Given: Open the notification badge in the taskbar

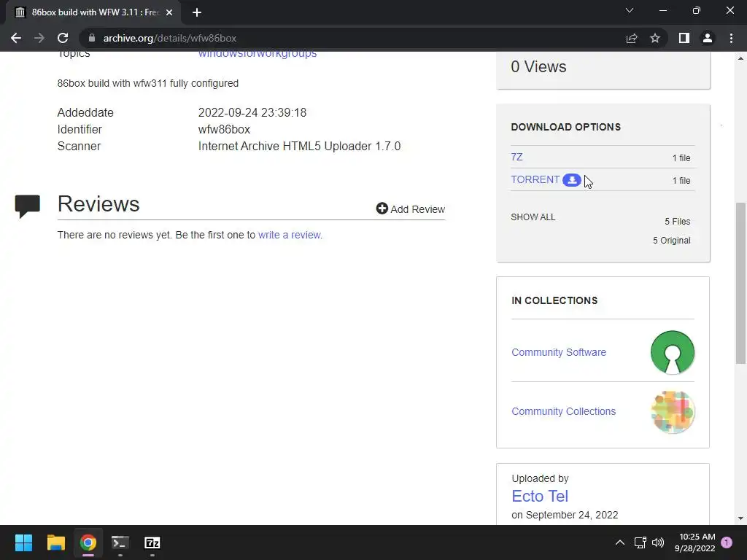Looking at the screenshot, I should 727,542.
